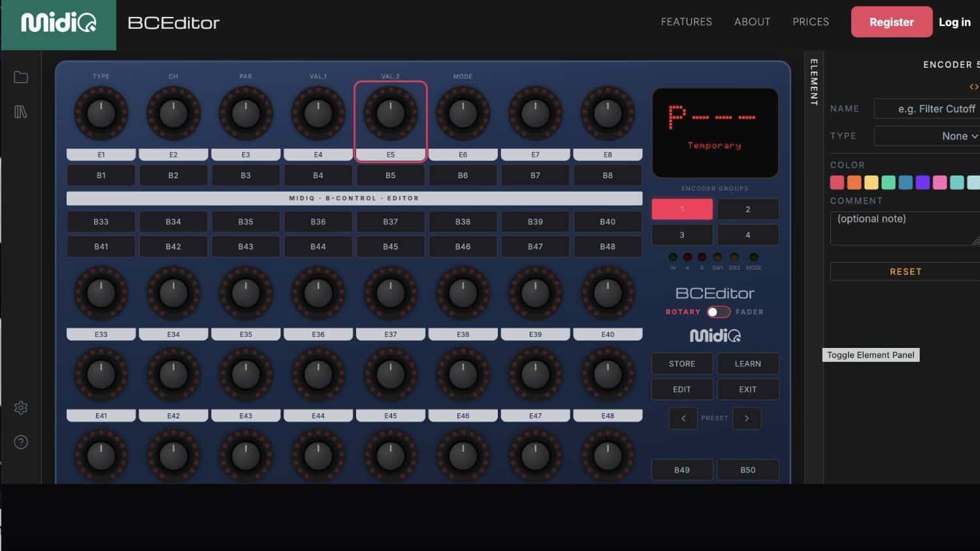Screen dimensions: 980x551
Task: Select encoder knob E3
Action: (x=246, y=114)
